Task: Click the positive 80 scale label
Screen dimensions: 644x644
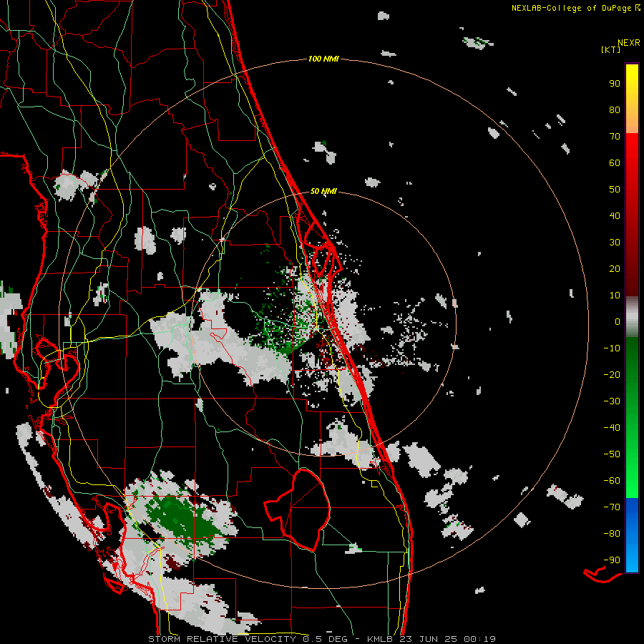Action: 615,109
